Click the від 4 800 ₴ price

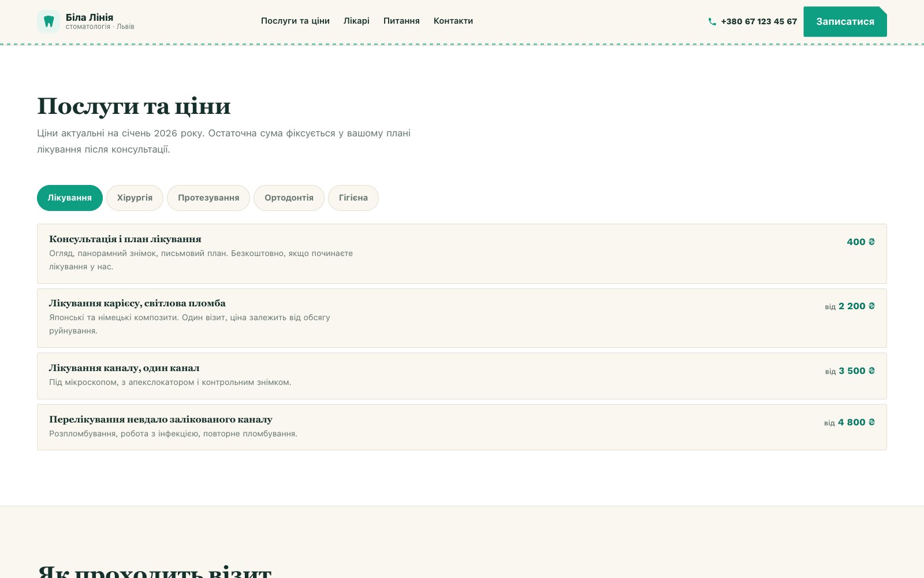click(850, 423)
